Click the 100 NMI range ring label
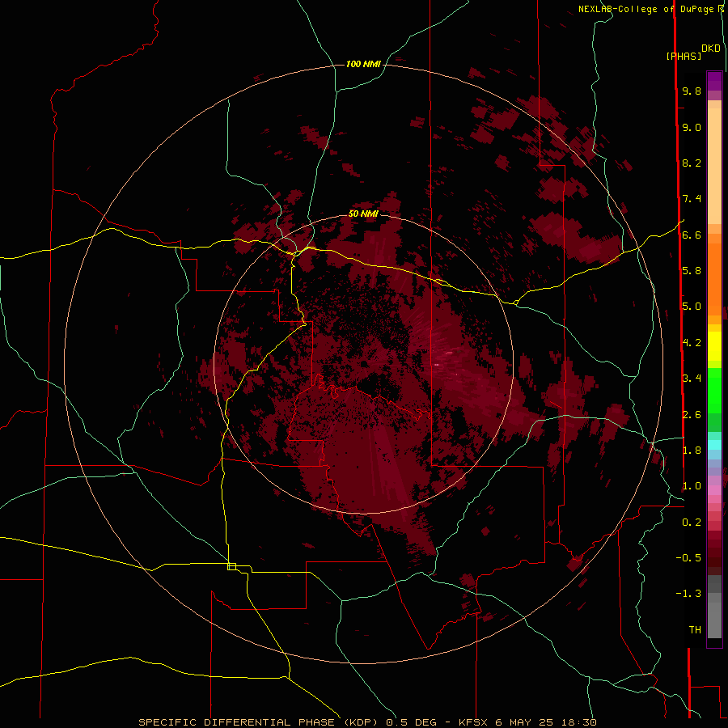The image size is (728, 728). [363, 64]
